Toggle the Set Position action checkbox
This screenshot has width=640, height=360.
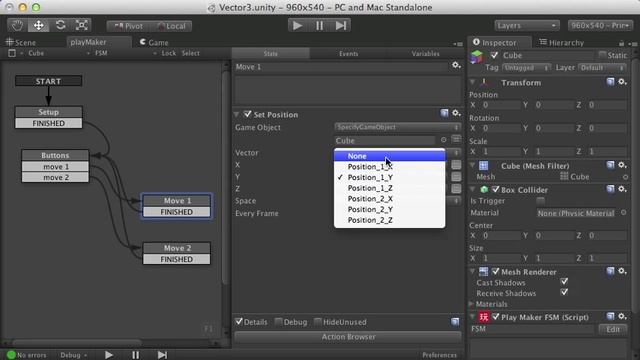point(247,114)
